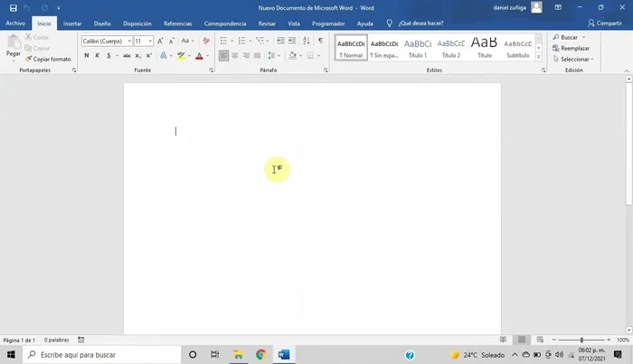This screenshot has width=633, height=364.
Task: Open File Explorer from the taskbar
Action: (238, 355)
